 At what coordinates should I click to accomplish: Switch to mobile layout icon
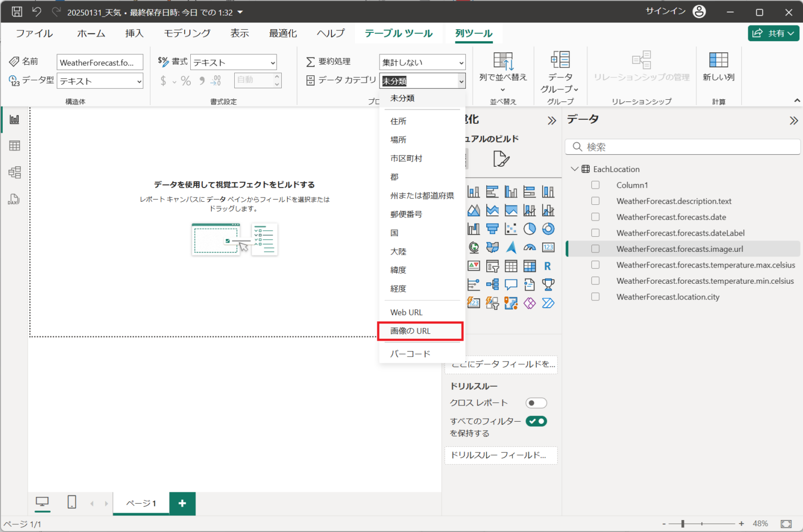click(72, 503)
